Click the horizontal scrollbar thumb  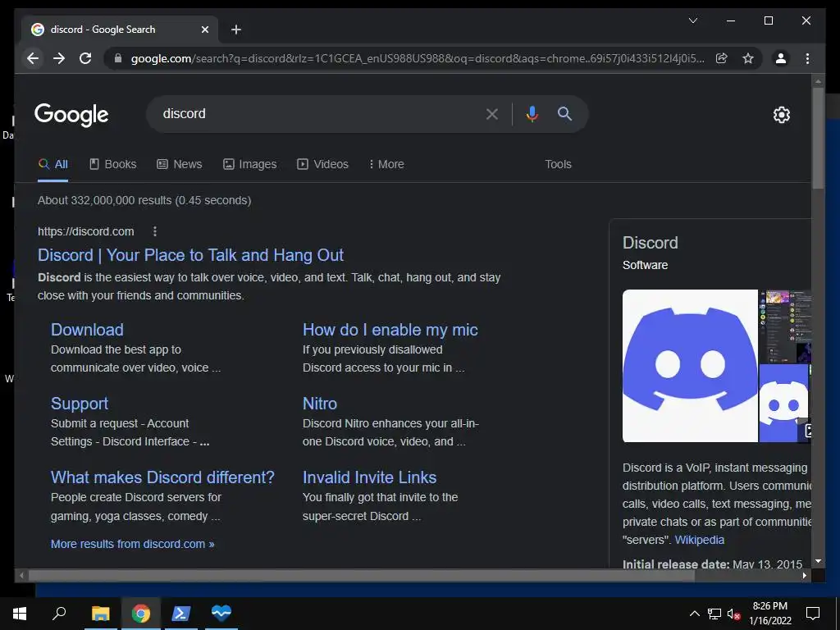pyautogui.click(x=362, y=575)
